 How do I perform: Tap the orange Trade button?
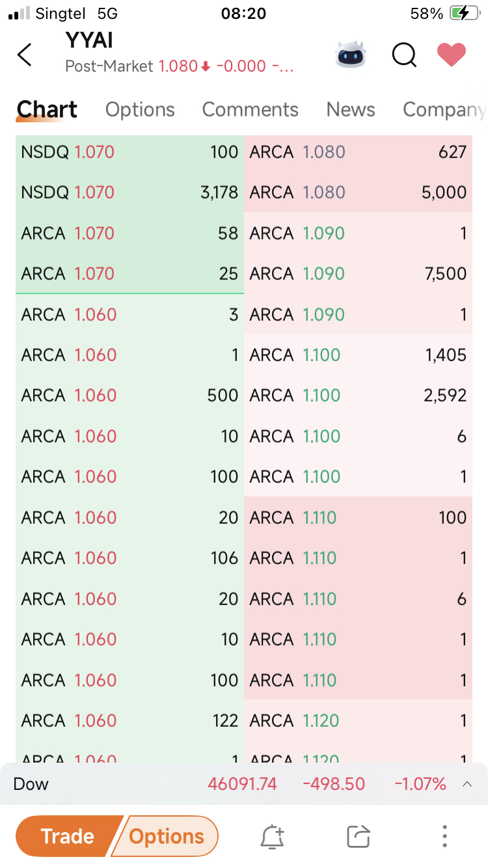68,836
